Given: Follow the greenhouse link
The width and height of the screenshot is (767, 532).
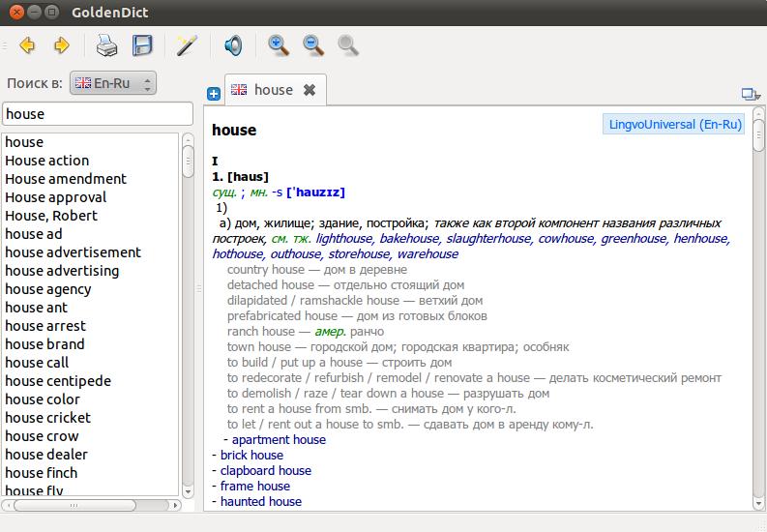Looking at the screenshot, I should point(634,239).
